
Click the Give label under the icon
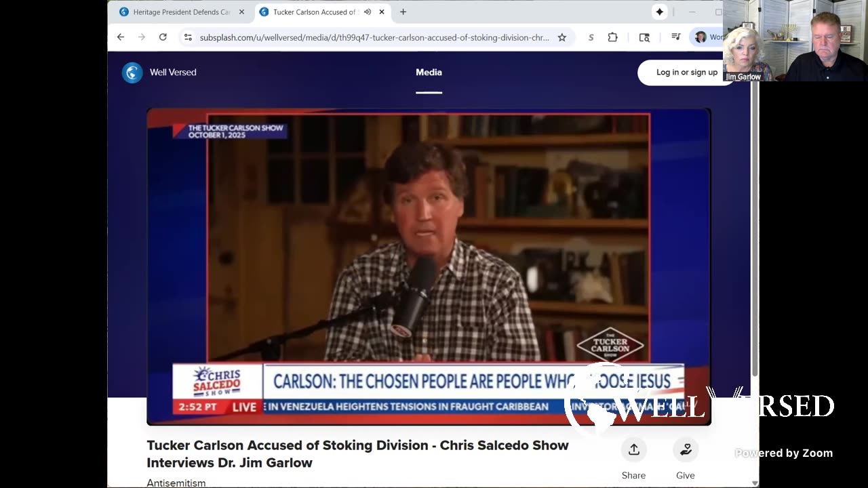pyautogui.click(x=686, y=475)
